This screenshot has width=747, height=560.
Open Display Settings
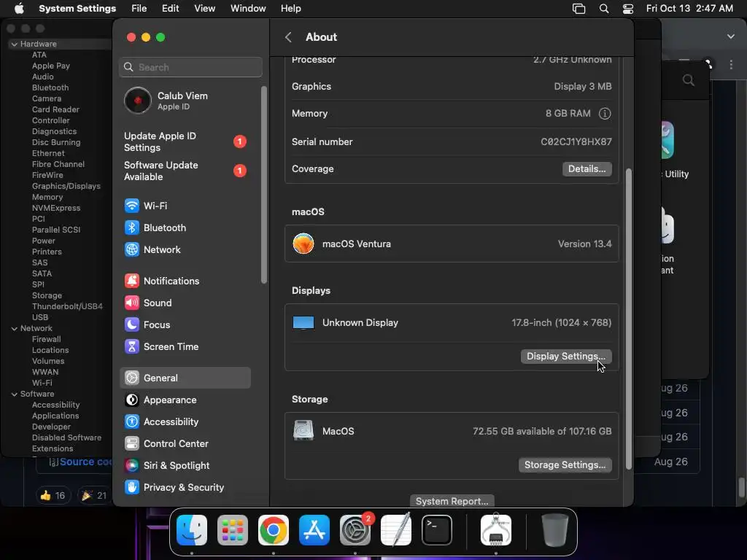pyautogui.click(x=566, y=356)
